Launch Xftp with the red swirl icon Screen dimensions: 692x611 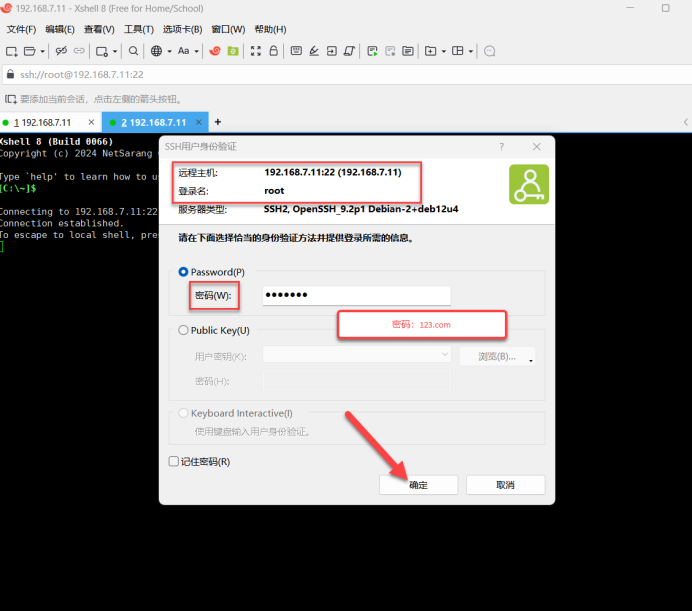point(213,51)
